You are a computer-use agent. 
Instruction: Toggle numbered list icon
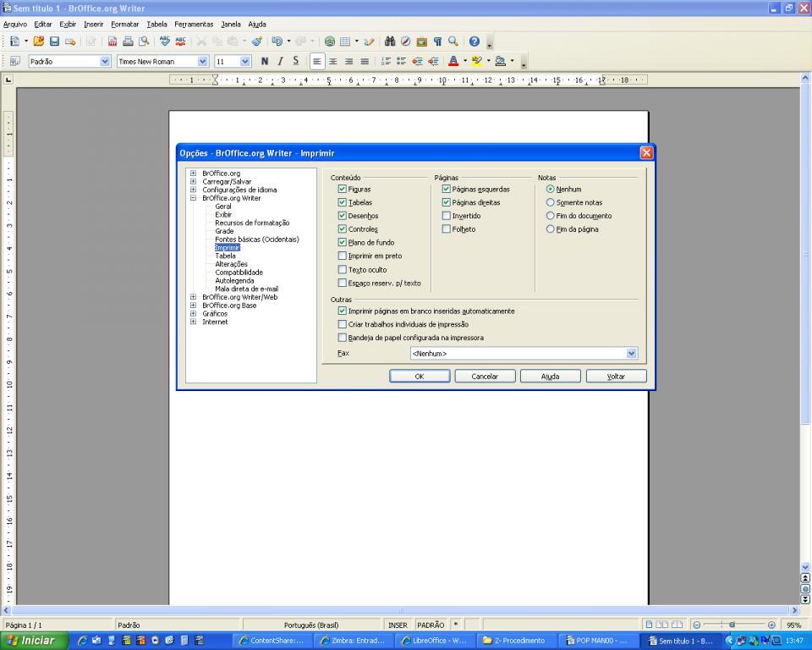(x=386, y=61)
